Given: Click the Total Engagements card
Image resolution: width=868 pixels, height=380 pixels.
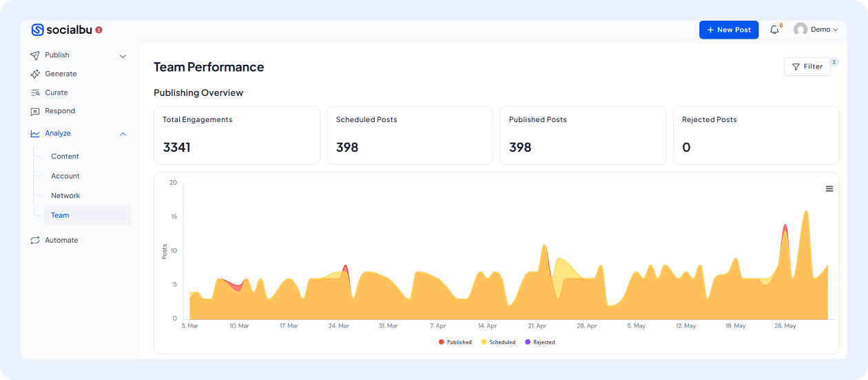Looking at the screenshot, I should (x=236, y=135).
